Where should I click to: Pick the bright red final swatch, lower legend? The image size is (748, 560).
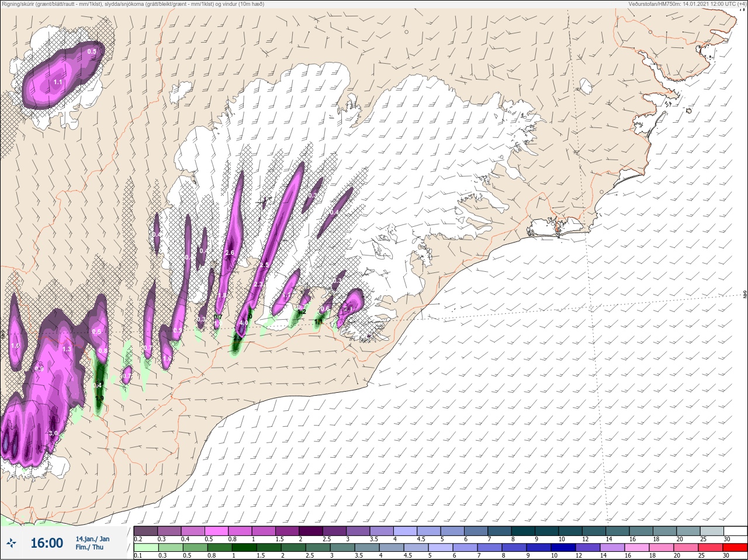[x=735, y=548]
